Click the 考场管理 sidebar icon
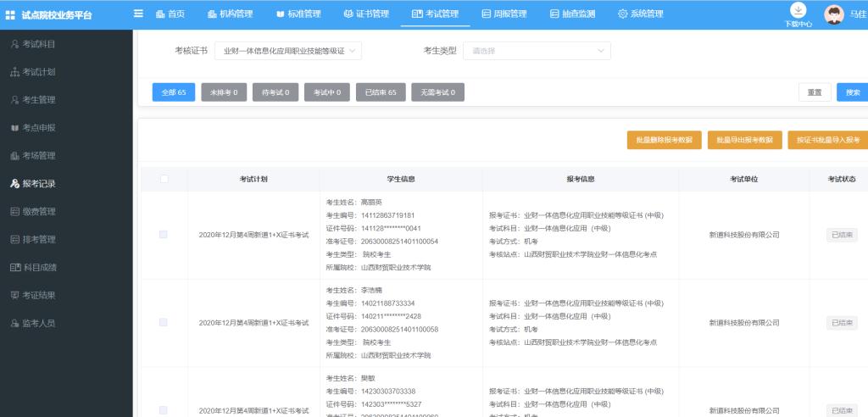This screenshot has height=417, width=868. [x=15, y=156]
